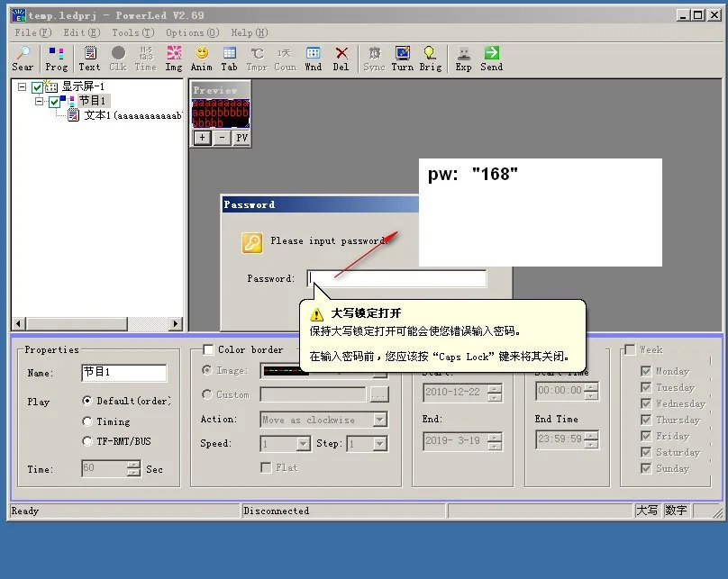Select 显示屏-1 screen node in tree

83,86
